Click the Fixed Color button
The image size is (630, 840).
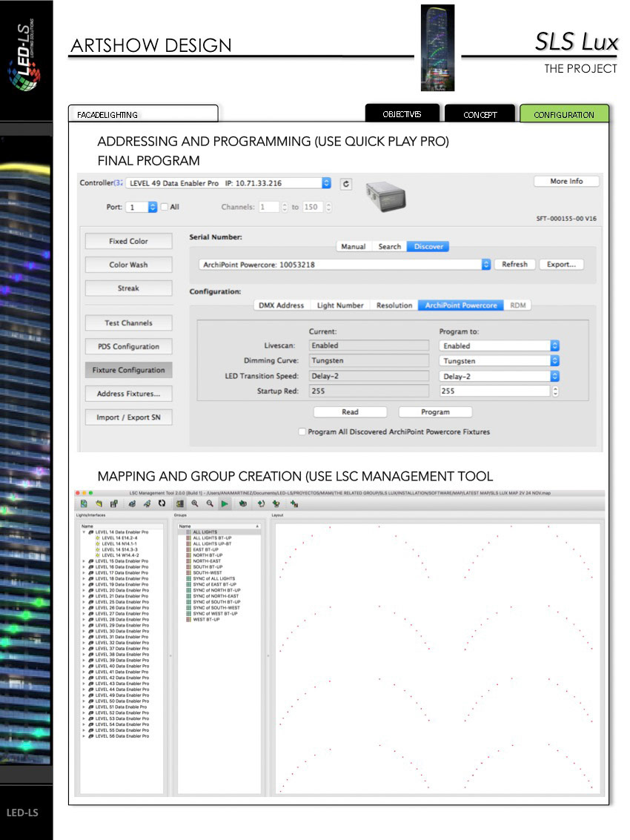click(x=128, y=241)
